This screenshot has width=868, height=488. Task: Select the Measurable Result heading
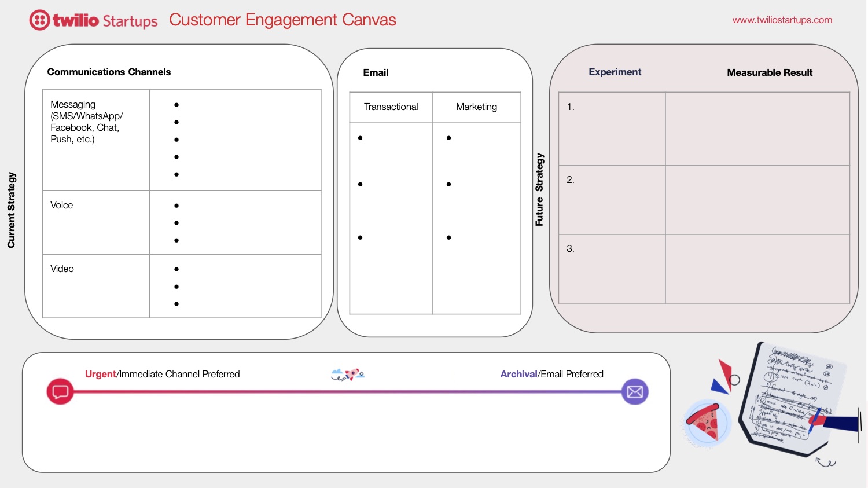coord(770,72)
